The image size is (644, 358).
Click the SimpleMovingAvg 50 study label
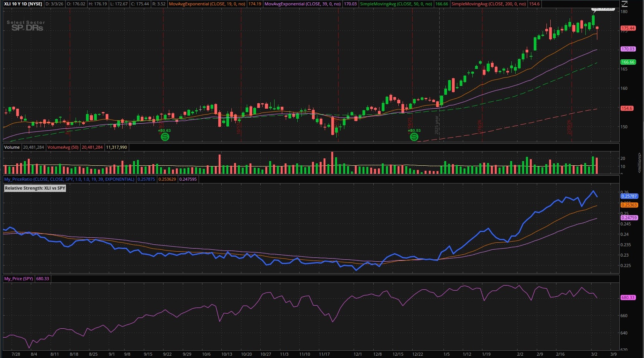tap(396, 4)
